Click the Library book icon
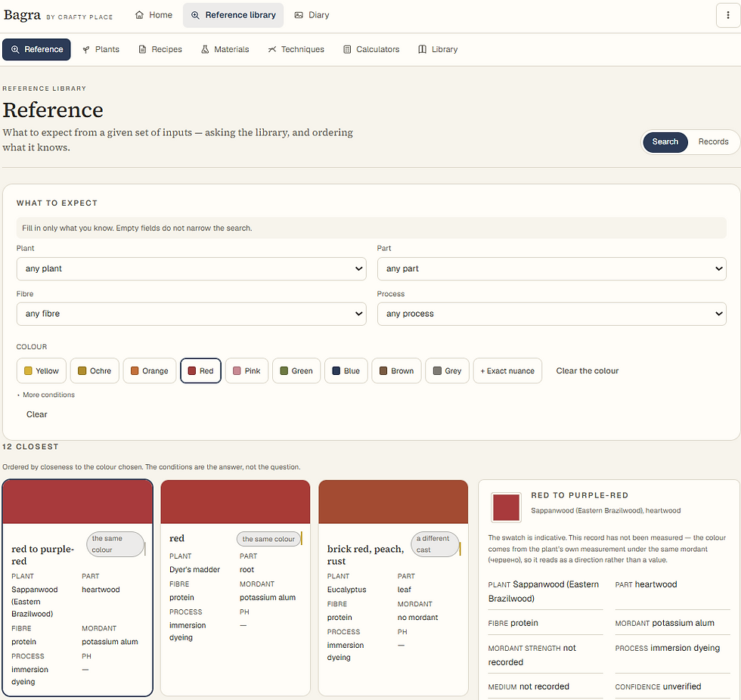Screen dimensions: 741x700 (x=422, y=50)
